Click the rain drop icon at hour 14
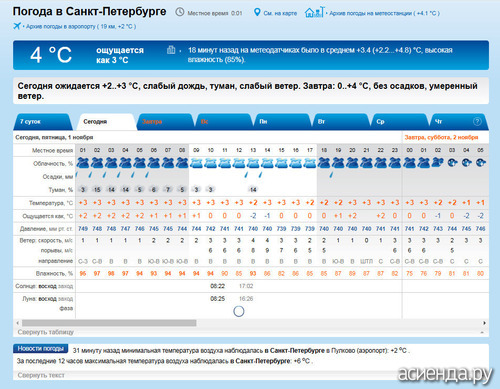 pos(260,175)
